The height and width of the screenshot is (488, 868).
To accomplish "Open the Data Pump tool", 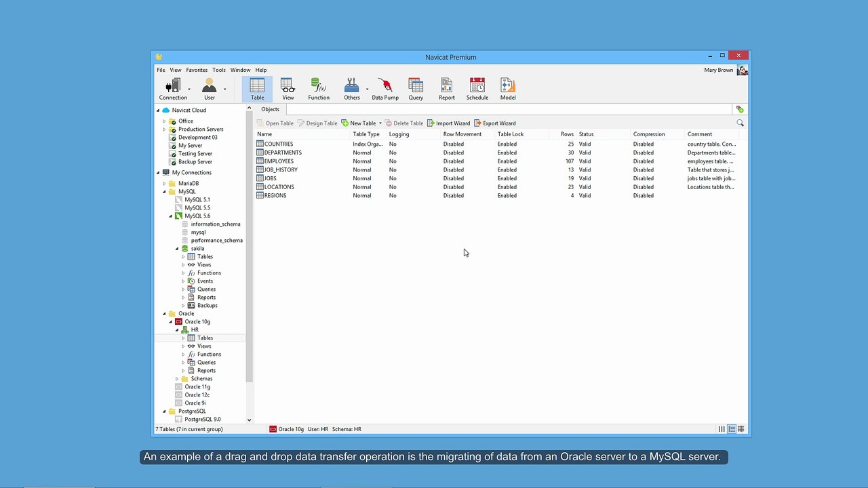I will tap(385, 89).
